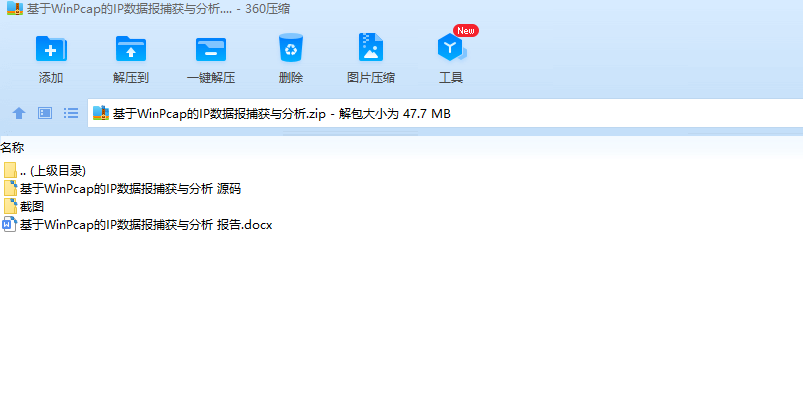Image resolution: width=803 pixels, height=400 pixels.
Task: Click the 添加 text label
Action: pos(51,78)
